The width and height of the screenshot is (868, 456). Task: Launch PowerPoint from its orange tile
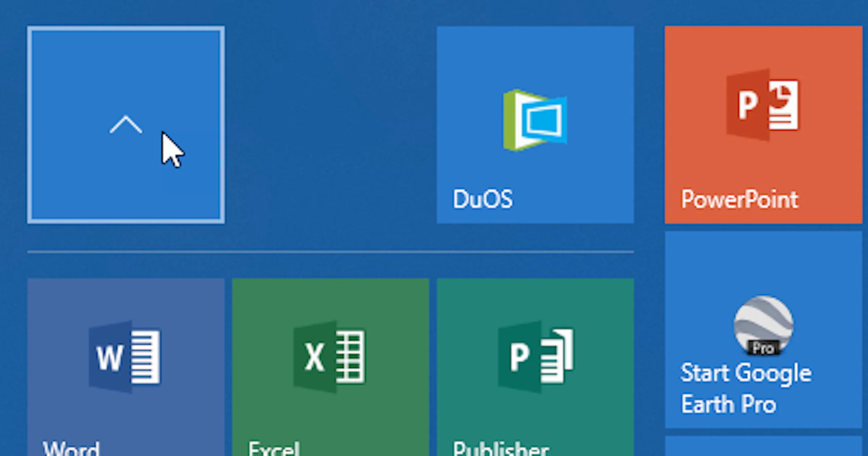click(x=763, y=124)
